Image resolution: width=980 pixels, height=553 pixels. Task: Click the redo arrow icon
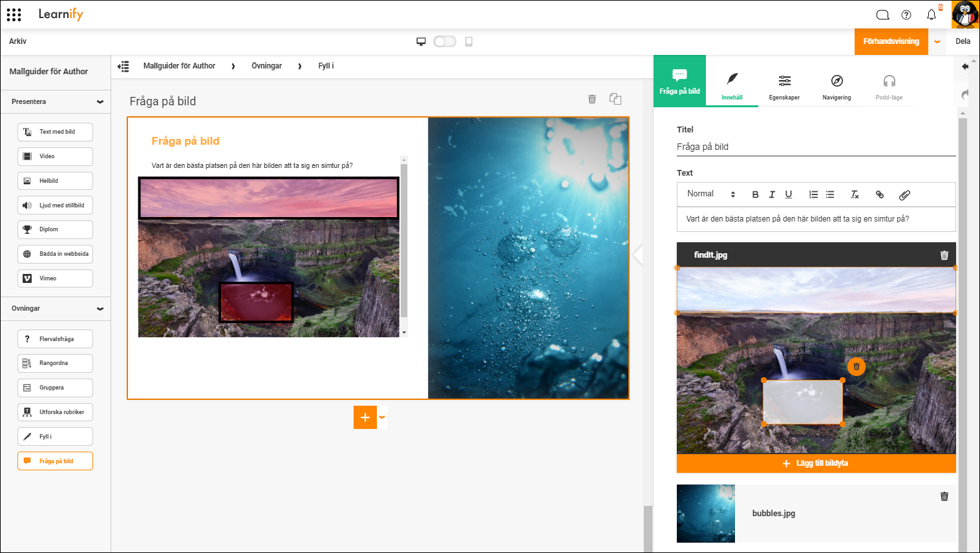tap(965, 94)
